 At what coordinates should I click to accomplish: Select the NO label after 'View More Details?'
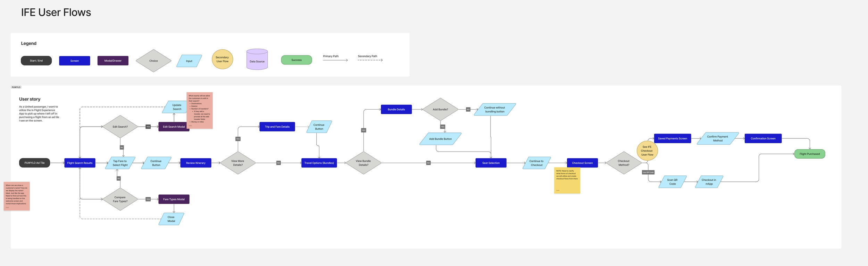tap(278, 163)
